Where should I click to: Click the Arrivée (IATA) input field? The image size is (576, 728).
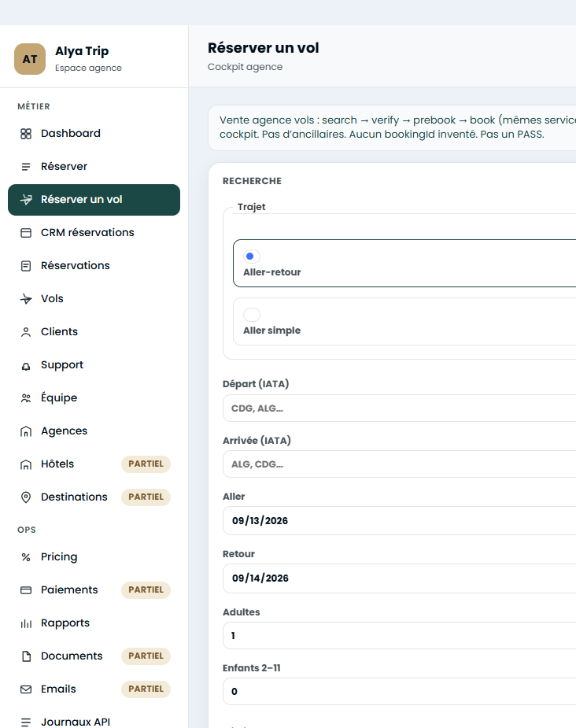399,464
